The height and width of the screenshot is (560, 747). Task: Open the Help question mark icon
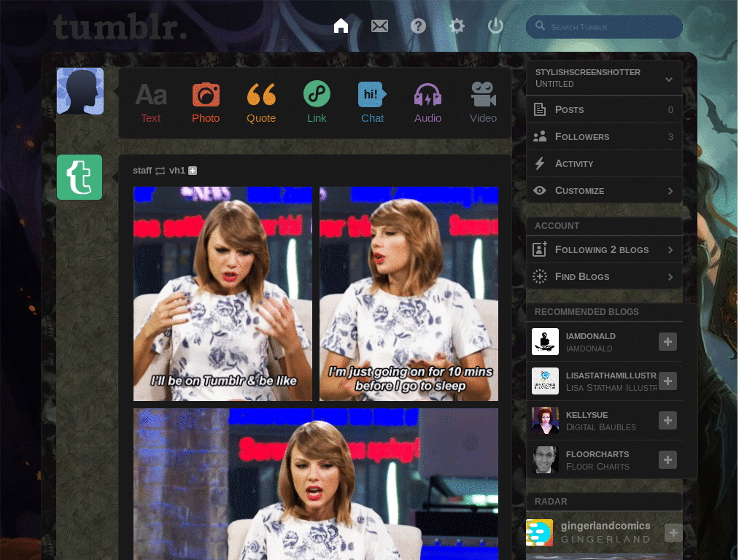[x=418, y=26]
